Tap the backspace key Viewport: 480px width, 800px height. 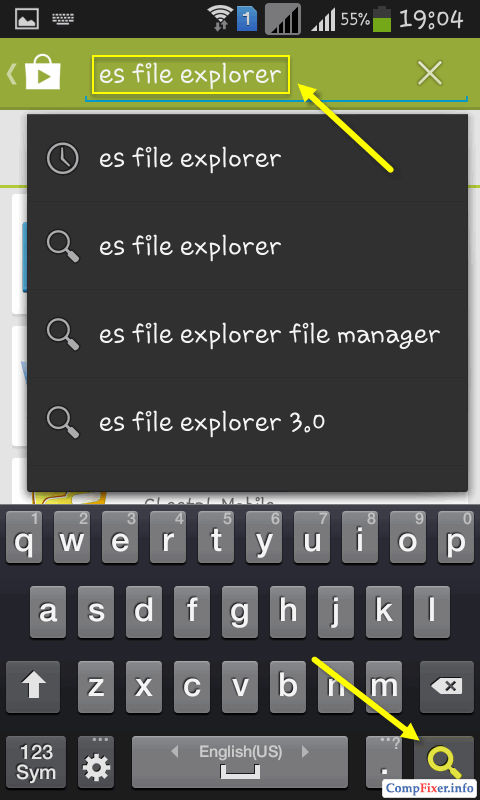tap(446, 687)
